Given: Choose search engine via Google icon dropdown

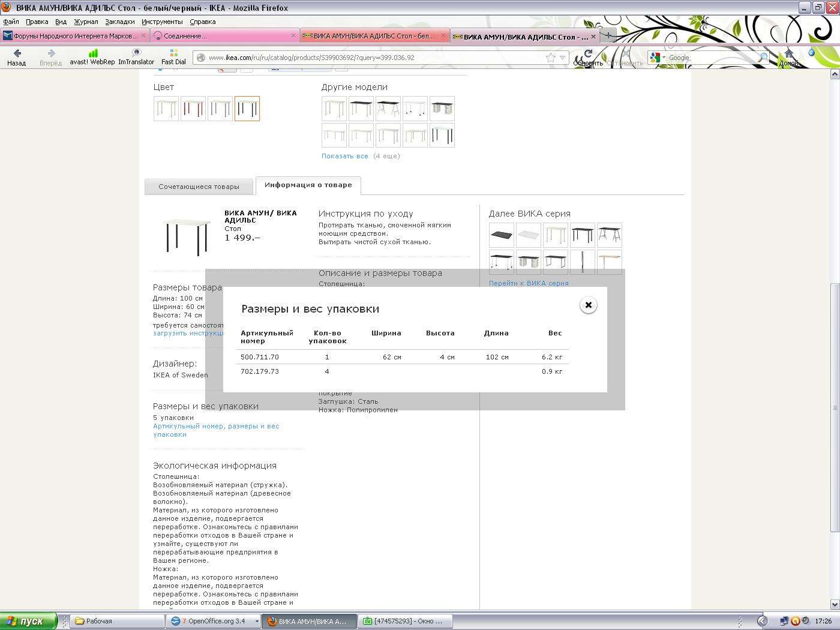Looking at the screenshot, I should (x=658, y=58).
